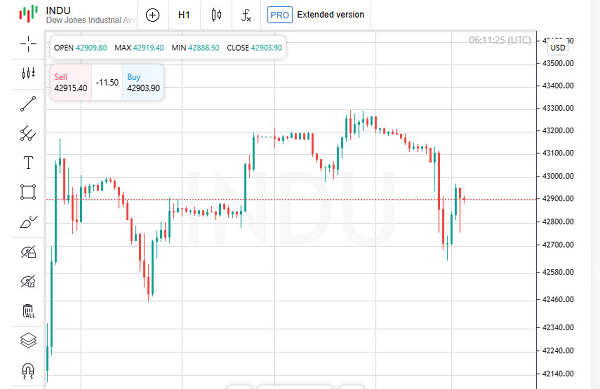Open the candlestick chart style menu
This screenshot has width=600, height=389.
pos(216,15)
